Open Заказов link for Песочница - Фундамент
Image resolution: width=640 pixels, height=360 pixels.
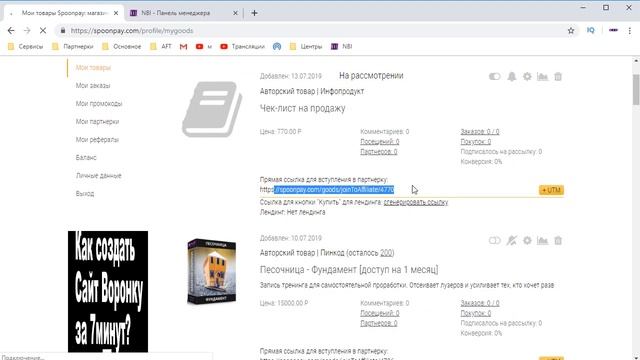pyautogui.click(x=480, y=303)
